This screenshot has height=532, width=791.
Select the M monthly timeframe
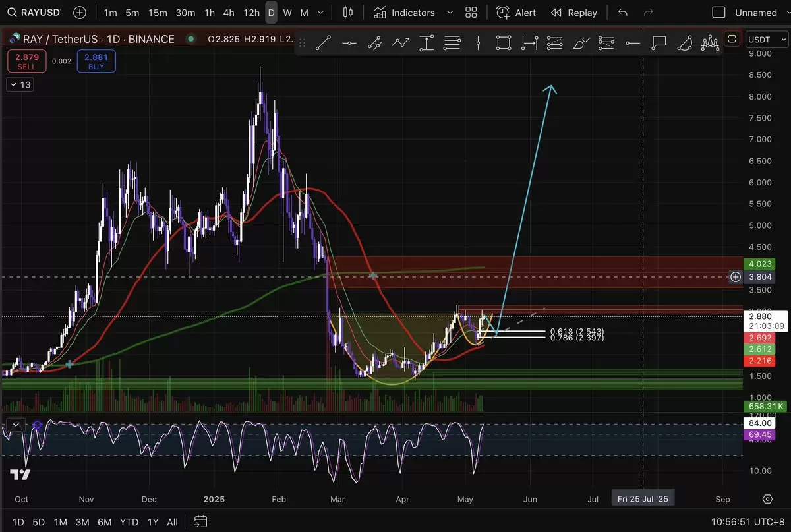point(304,13)
